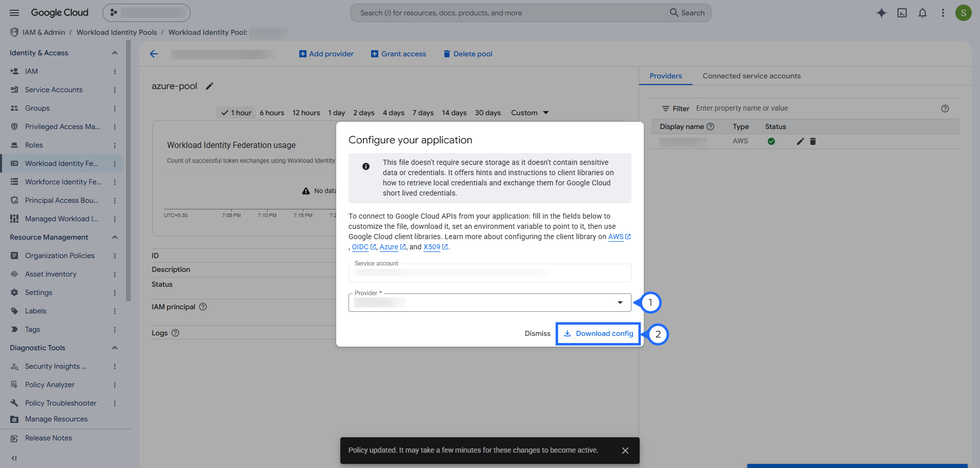Open the account avatar S
Screen dimensions: 980x468
[x=964, y=13]
